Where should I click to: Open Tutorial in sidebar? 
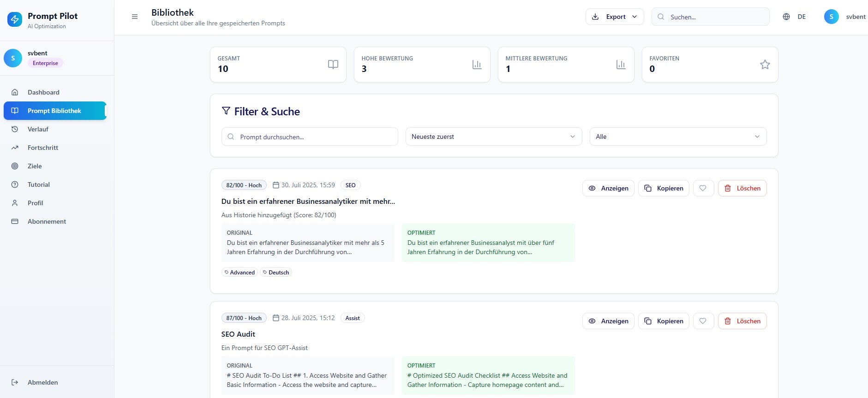pyautogui.click(x=55, y=184)
